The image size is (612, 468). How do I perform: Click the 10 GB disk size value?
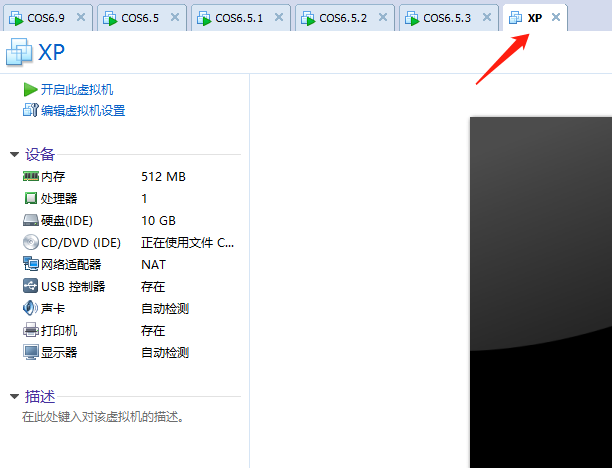(158, 221)
